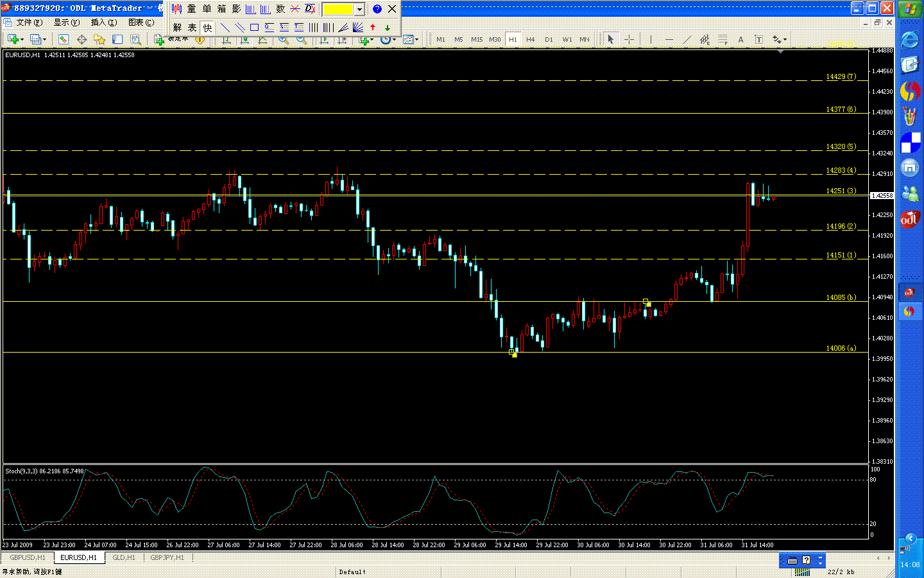Switch to the GBPUSD,H1 chart tab
The image size is (924, 578).
point(28,557)
